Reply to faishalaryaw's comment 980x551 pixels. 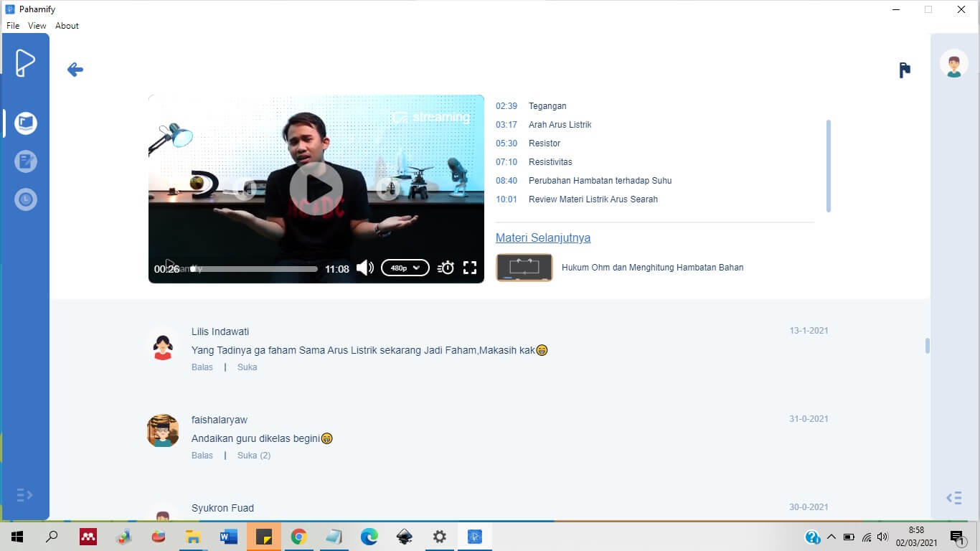202,456
